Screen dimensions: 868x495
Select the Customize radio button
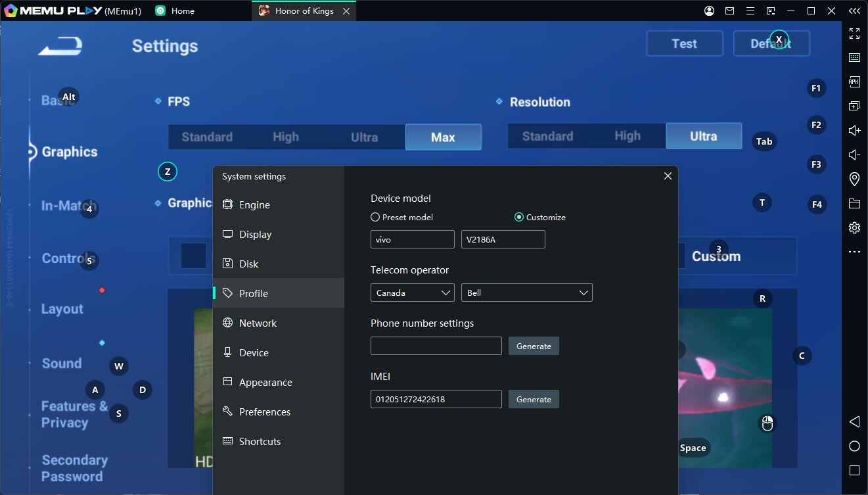click(x=519, y=217)
